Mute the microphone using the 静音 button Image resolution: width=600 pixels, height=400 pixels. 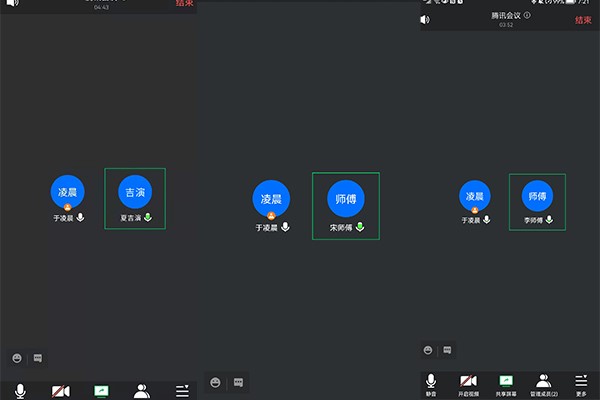click(x=431, y=384)
